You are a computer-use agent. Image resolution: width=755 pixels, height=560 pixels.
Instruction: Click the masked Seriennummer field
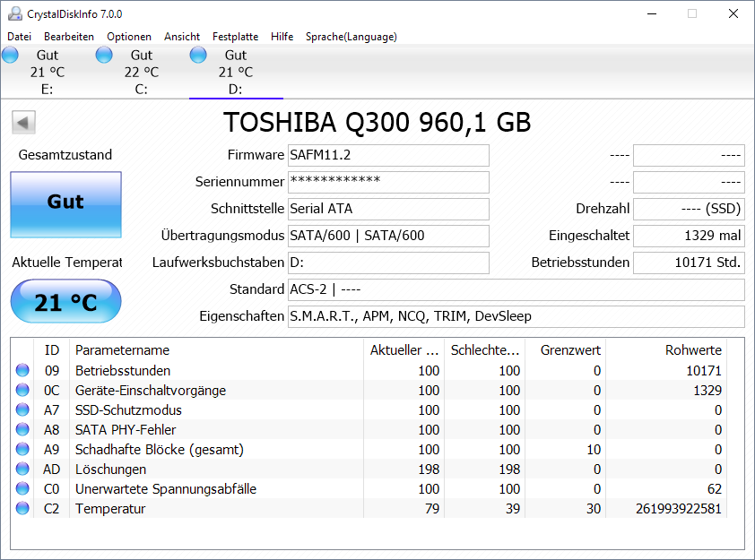click(388, 183)
